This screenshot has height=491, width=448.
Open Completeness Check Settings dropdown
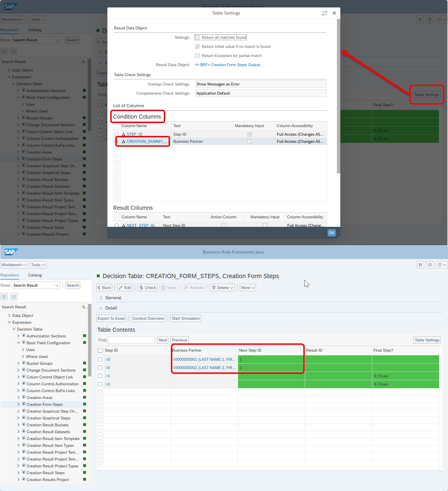[x=260, y=93]
